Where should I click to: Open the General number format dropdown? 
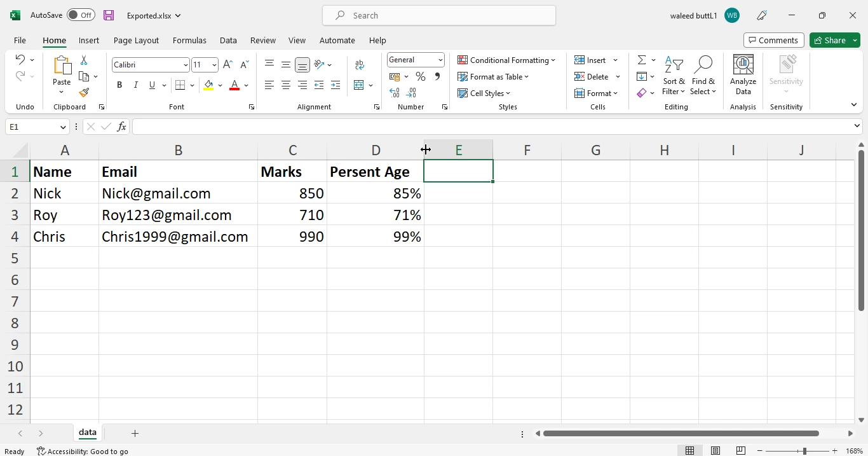440,60
